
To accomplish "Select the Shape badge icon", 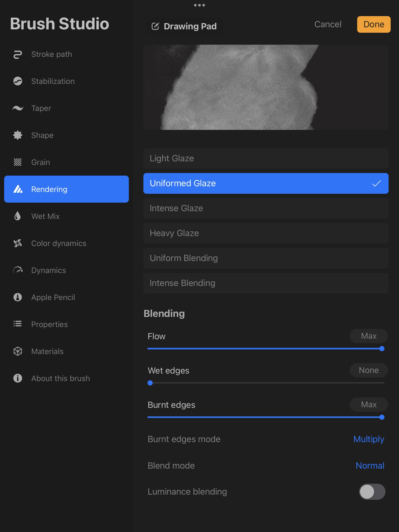I will tap(18, 135).
